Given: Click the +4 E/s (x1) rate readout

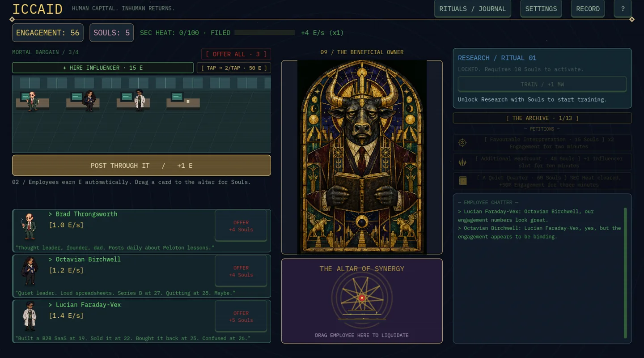Looking at the screenshot, I should point(322,33).
